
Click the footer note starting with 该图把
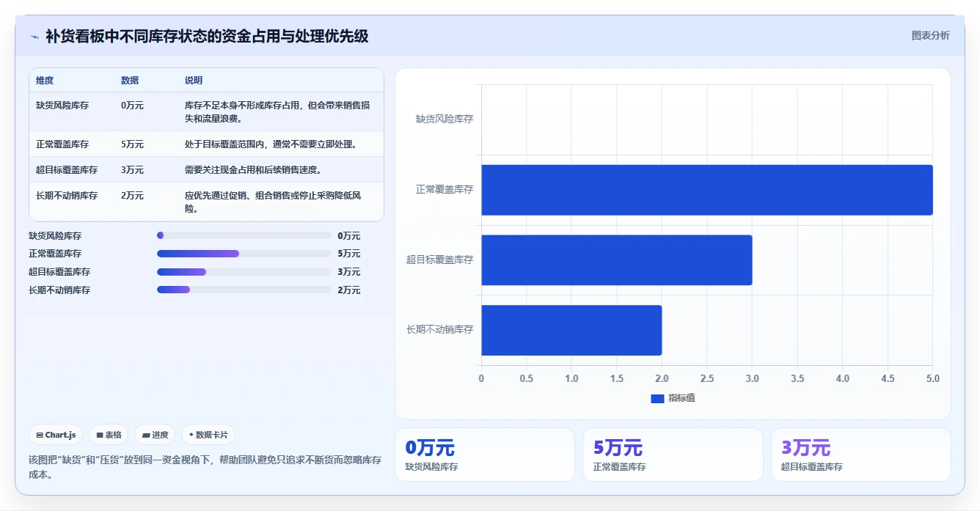click(x=205, y=467)
